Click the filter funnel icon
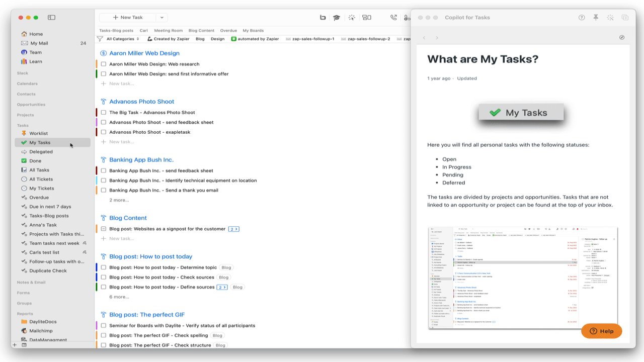 101,39
